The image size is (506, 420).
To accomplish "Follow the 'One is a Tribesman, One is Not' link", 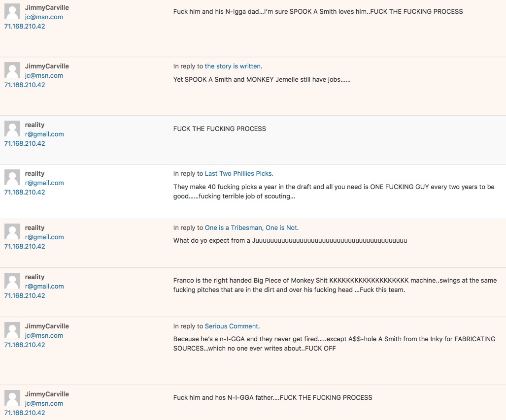I will (x=251, y=227).
